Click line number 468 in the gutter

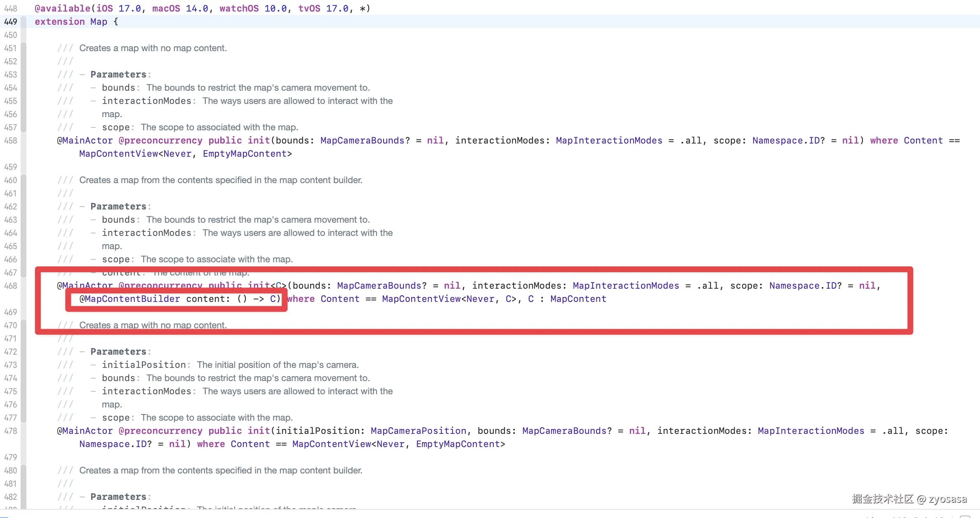(x=11, y=286)
